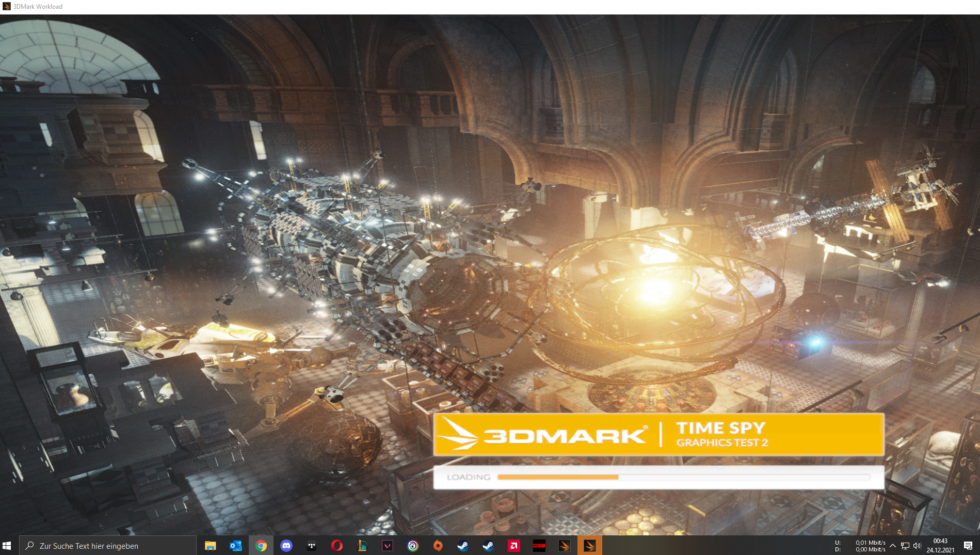The image size is (980, 555).
Task: Open TIDAL from the taskbar
Action: tap(311, 545)
